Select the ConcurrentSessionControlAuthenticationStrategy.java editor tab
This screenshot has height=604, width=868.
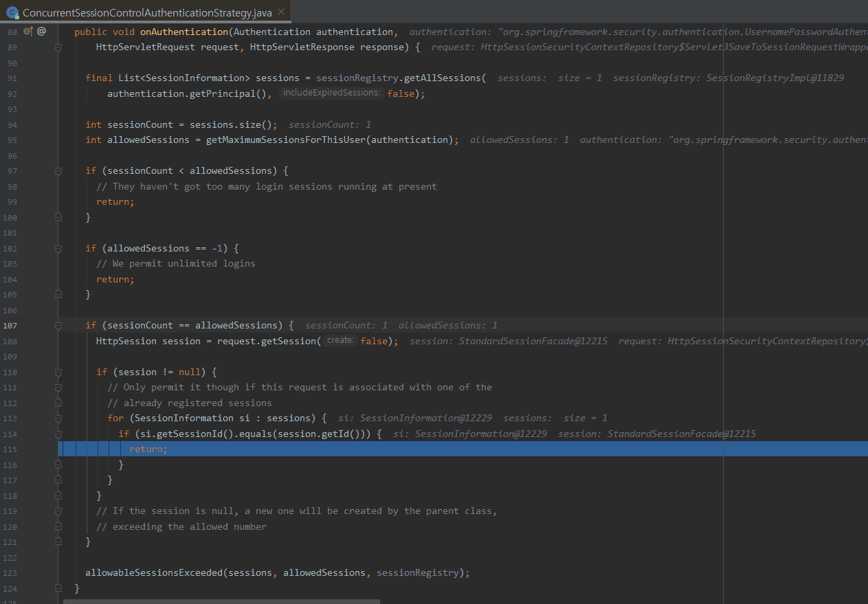(147, 12)
